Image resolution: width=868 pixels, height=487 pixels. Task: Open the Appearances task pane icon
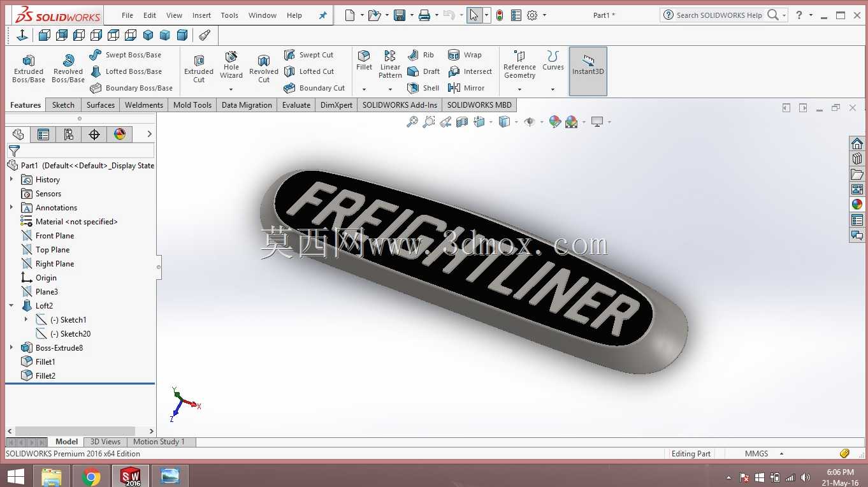pos(857,205)
